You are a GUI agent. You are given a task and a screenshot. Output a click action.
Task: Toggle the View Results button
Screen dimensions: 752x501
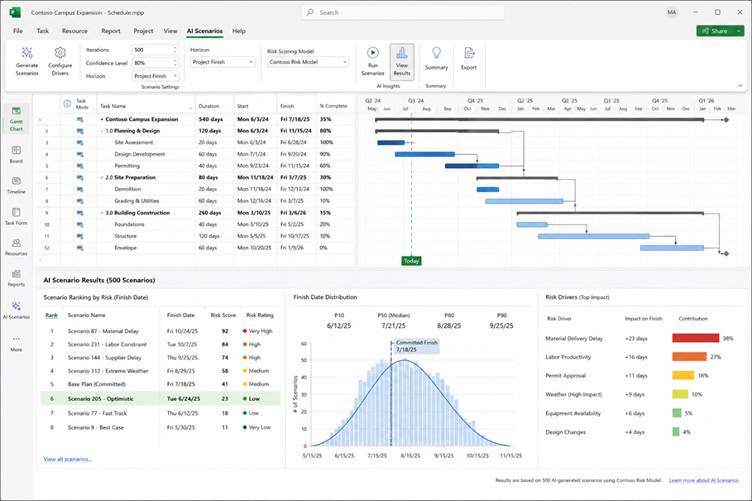click(x=402, y=61)
